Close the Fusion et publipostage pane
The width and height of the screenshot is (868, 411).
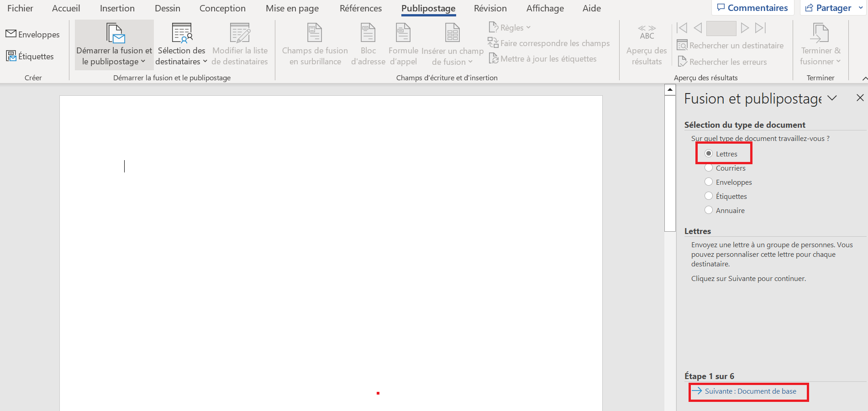pyautogui.click(x=860, y=98)
